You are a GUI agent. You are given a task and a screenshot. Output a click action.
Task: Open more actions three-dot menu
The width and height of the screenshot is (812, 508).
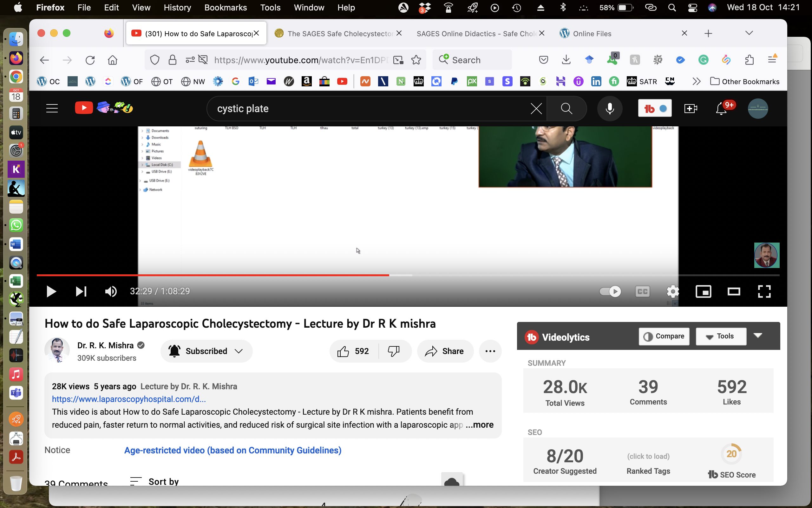490,351
